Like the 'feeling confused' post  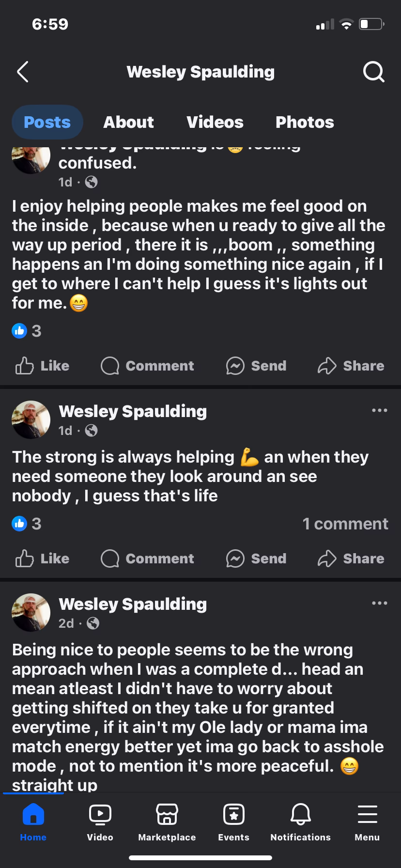click(x=43, y=366)
